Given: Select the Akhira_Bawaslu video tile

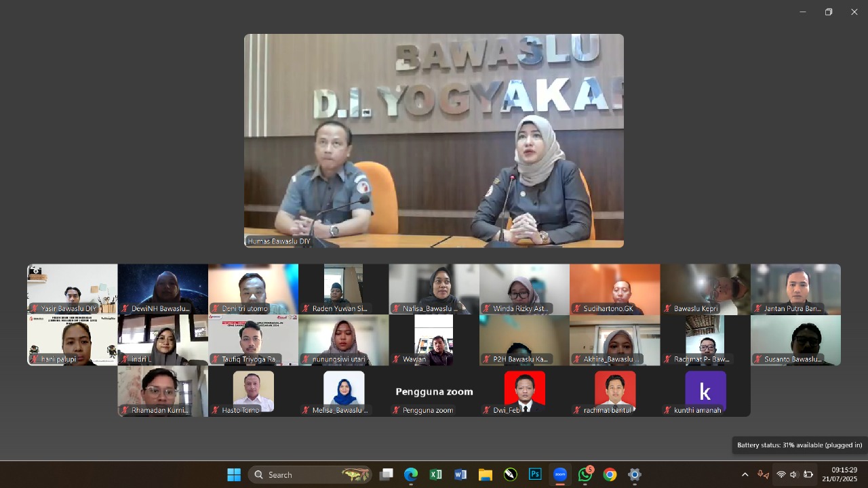Looking at the screenshot, I should 615,340.
